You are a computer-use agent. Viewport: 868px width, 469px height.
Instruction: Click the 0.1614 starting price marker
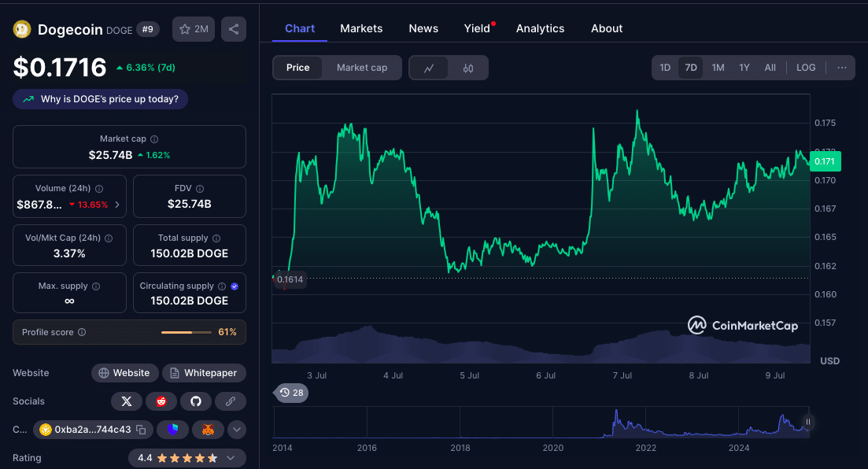[x=290, y=279]
